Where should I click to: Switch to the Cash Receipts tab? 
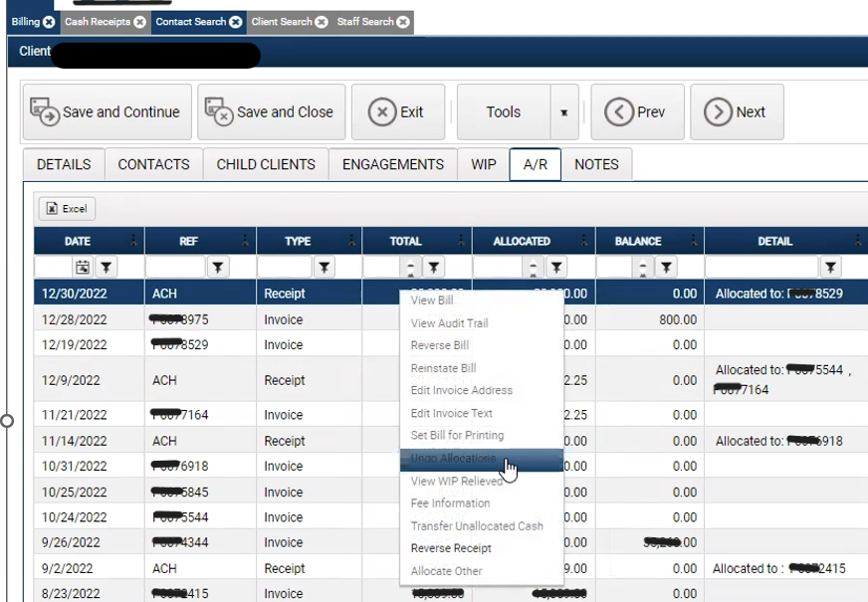point(98,22)
